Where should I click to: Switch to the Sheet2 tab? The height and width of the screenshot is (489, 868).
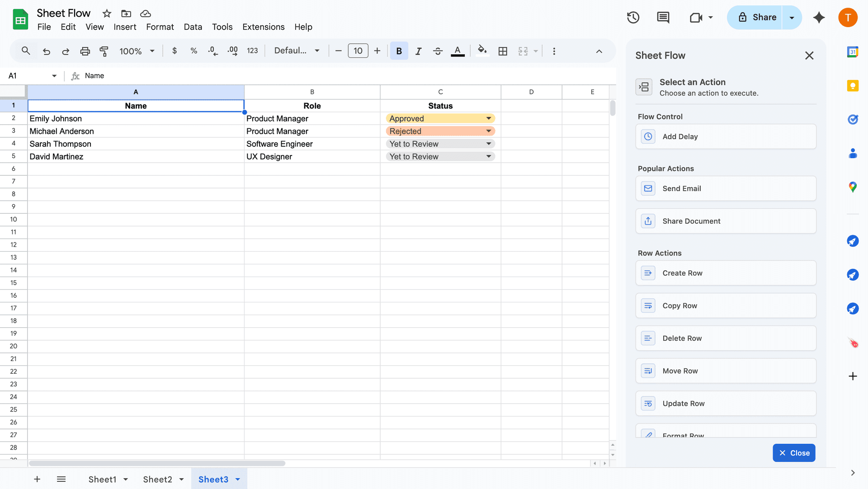(x=157, y=479)
